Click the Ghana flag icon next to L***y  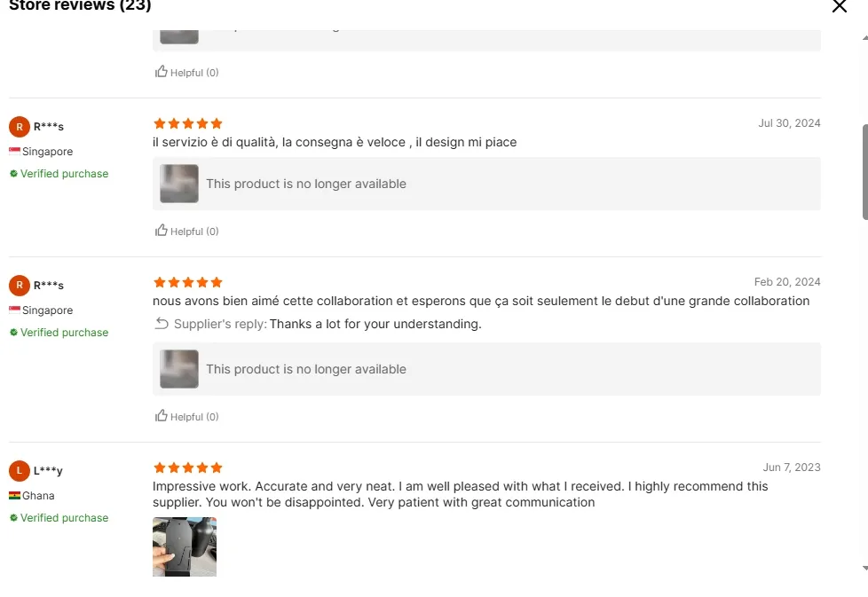pos(16,495)
